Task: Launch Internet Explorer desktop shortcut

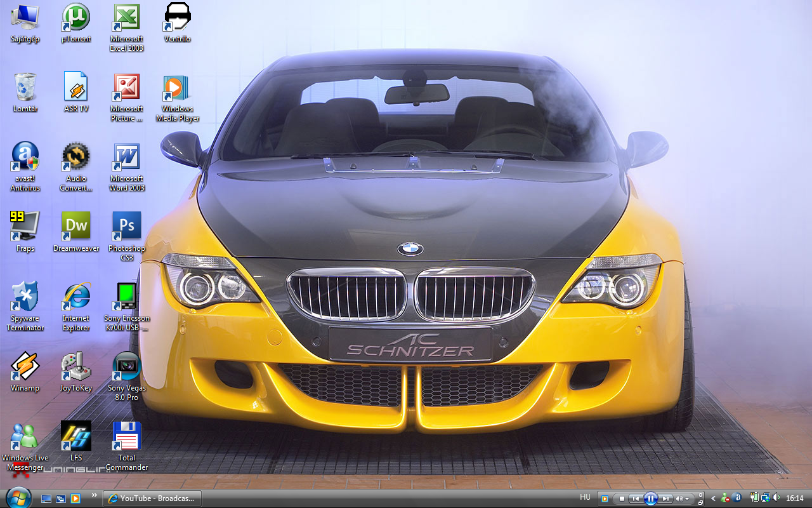Action: 76,307
